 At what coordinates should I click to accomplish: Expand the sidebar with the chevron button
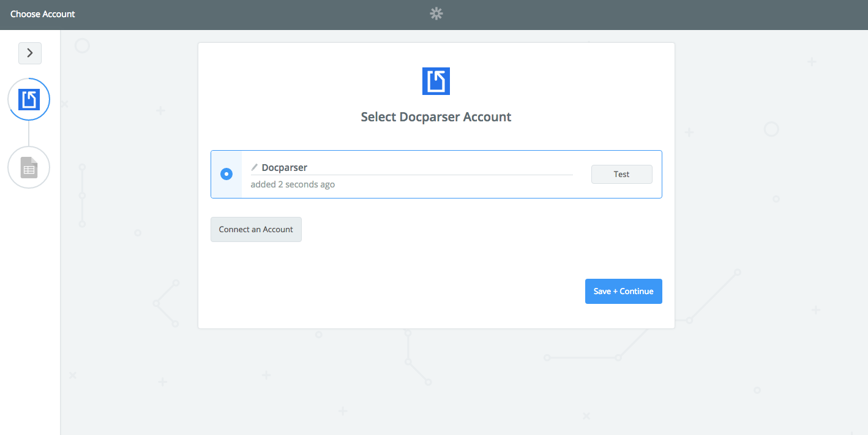[30, 53]
